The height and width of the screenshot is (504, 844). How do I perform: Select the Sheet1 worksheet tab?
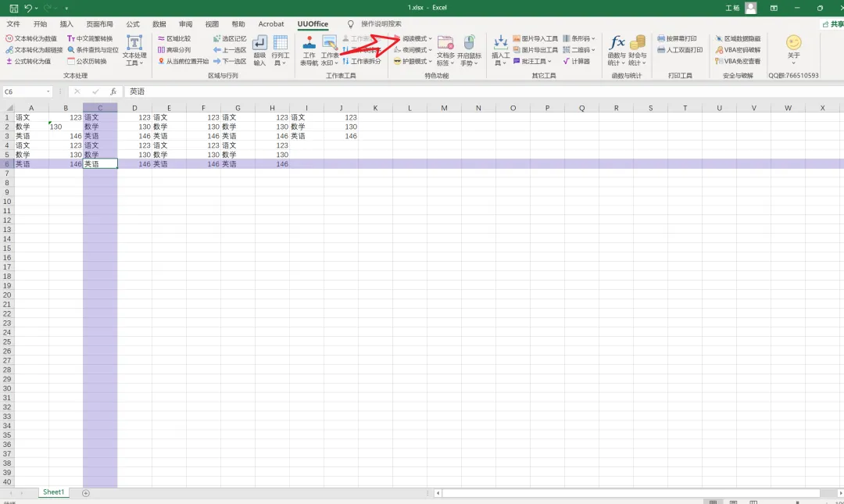(53, 492)
